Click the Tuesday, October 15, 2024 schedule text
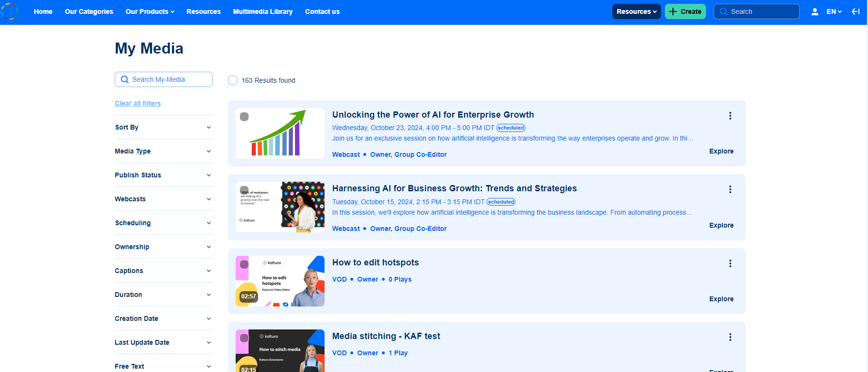The width and height of the screenshot is (868, 372). (408, 202)
